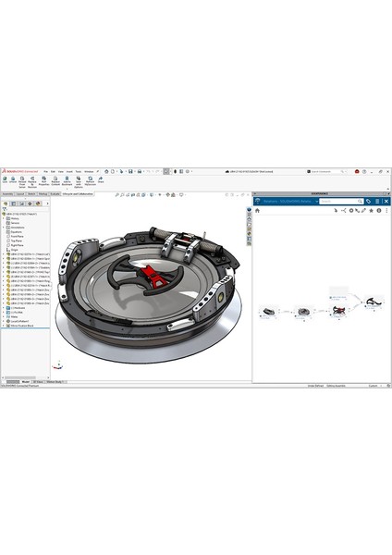Screen dimensions: 392x555
Task: Expand the LocalCirPattern1 node
Action: pos(4,321)
